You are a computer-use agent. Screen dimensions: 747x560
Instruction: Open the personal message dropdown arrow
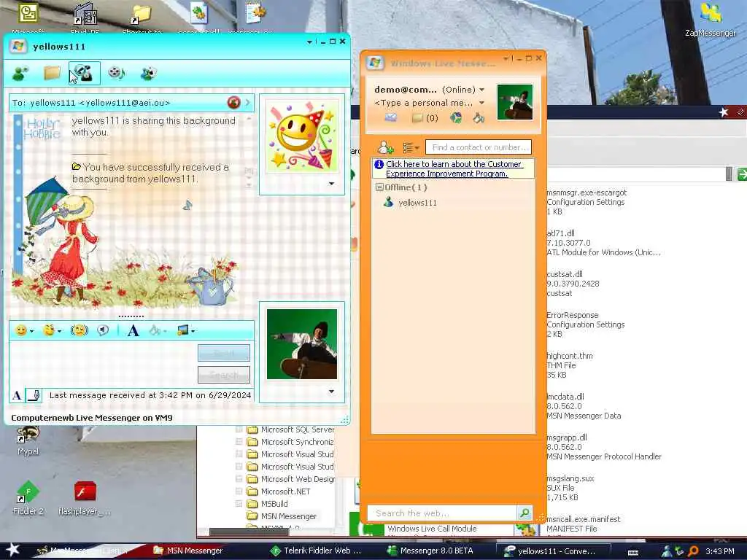[481, 103]
